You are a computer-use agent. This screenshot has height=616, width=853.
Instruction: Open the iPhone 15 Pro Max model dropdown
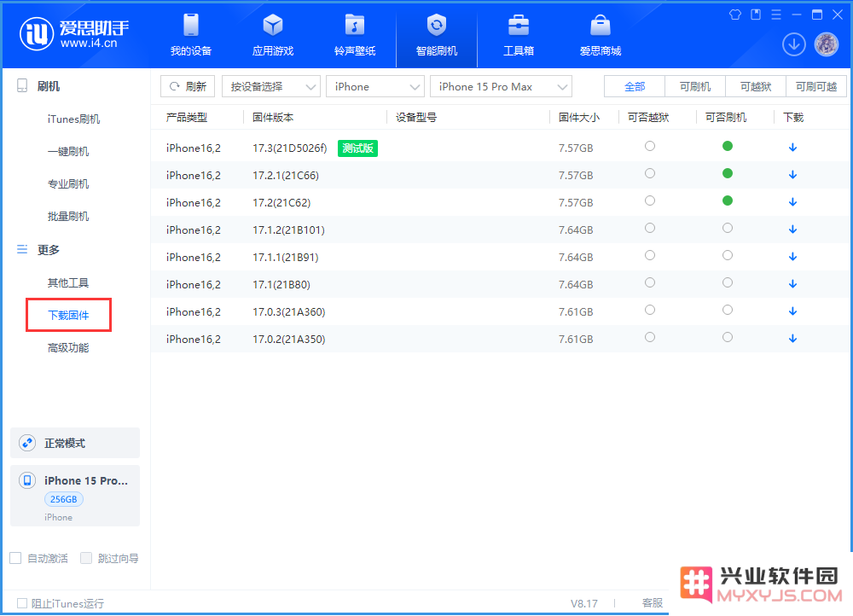501,86
